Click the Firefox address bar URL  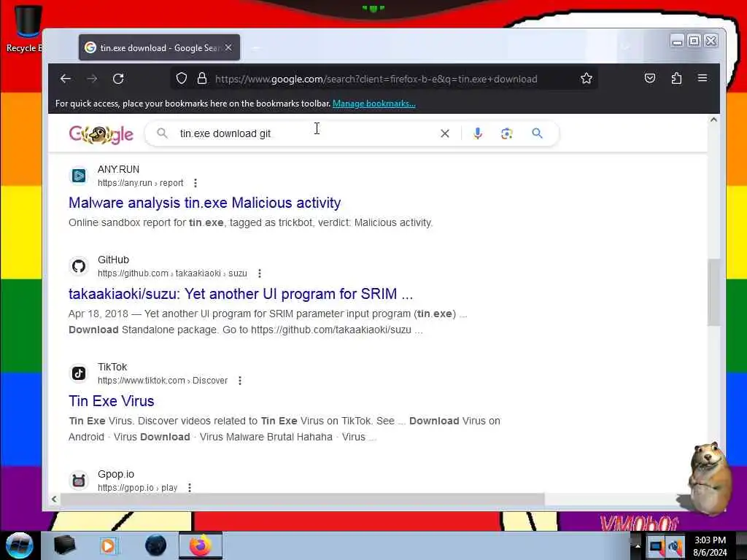pyautogui.click(x=376, y=79)
